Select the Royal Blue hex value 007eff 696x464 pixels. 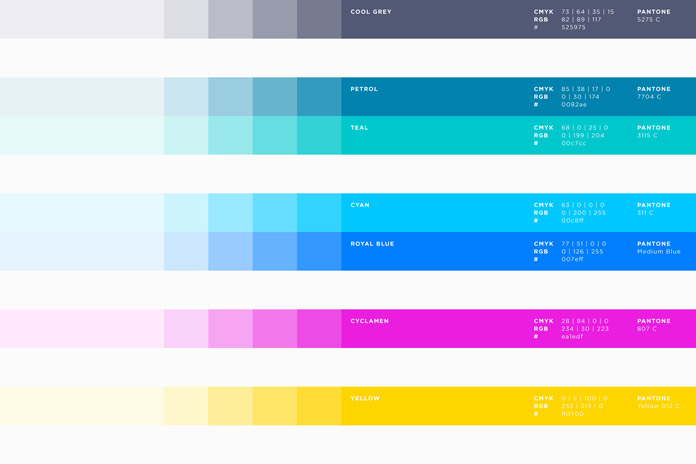click(572, 259)
